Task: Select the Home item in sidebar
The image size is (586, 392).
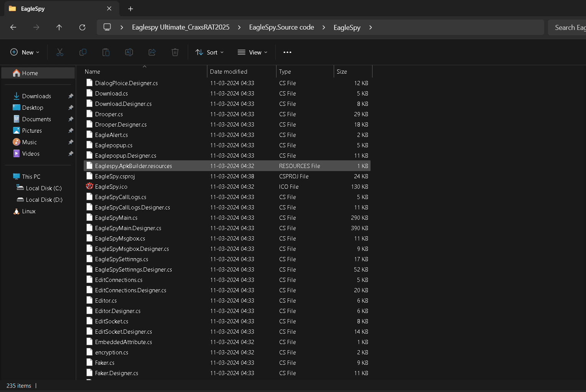Action: [x=30, y=73]
